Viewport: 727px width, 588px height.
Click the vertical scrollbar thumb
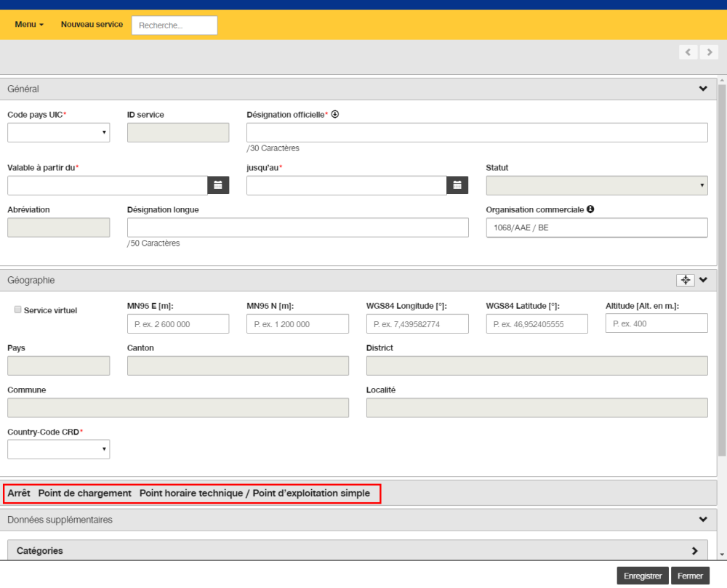point(722,270)
